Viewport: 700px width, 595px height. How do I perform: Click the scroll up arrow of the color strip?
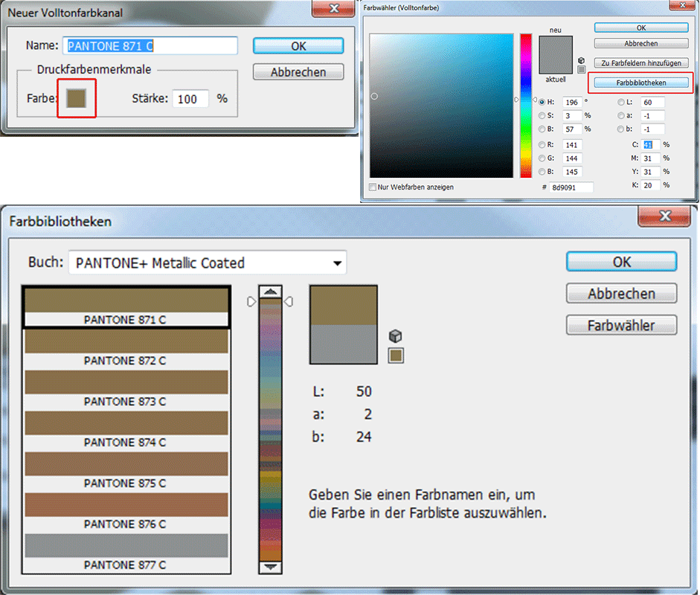270,292
